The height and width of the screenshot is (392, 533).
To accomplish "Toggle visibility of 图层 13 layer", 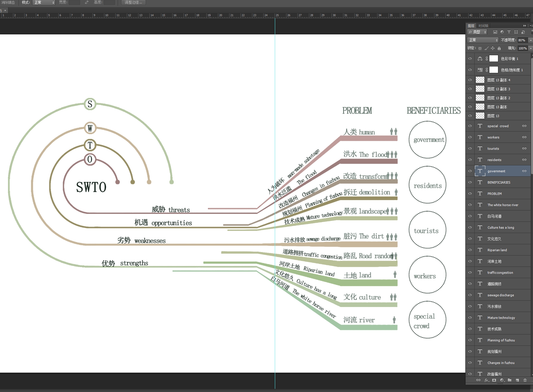I will 470,116.
